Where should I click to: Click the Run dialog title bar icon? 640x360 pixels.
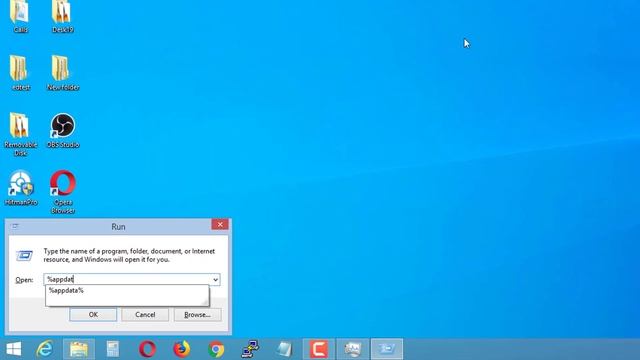(x=15, y=226)
